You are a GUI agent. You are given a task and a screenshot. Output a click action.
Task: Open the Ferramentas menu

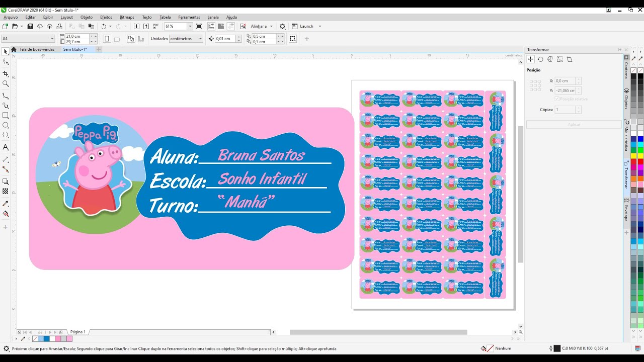189,17
